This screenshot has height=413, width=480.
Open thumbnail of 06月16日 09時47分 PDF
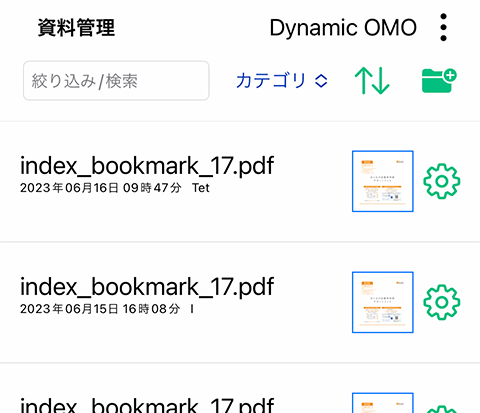tap(383, 181)
